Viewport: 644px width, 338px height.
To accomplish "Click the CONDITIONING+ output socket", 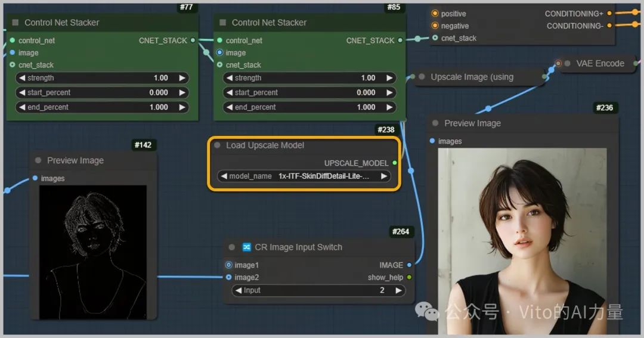I will pos(609,13).
